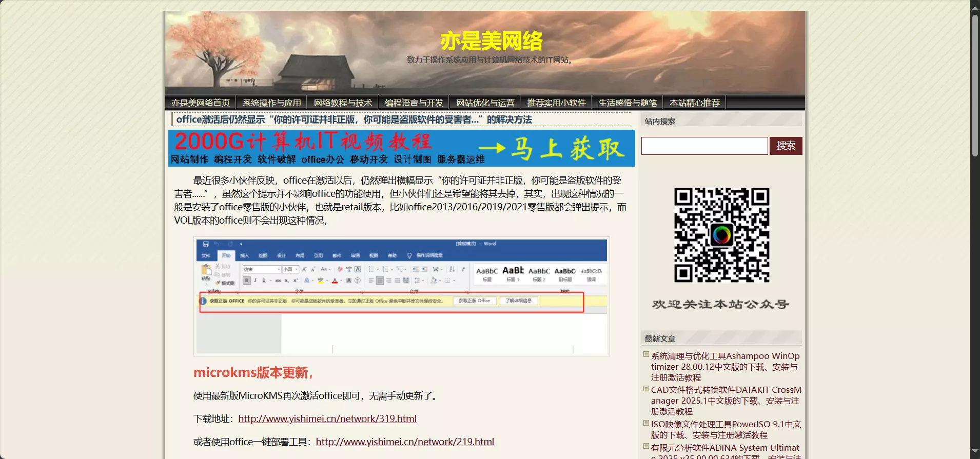980x459 pixels.
Task: Open the DATAKIT CrossManager 2025.1 article link
Action: [726, 401]
